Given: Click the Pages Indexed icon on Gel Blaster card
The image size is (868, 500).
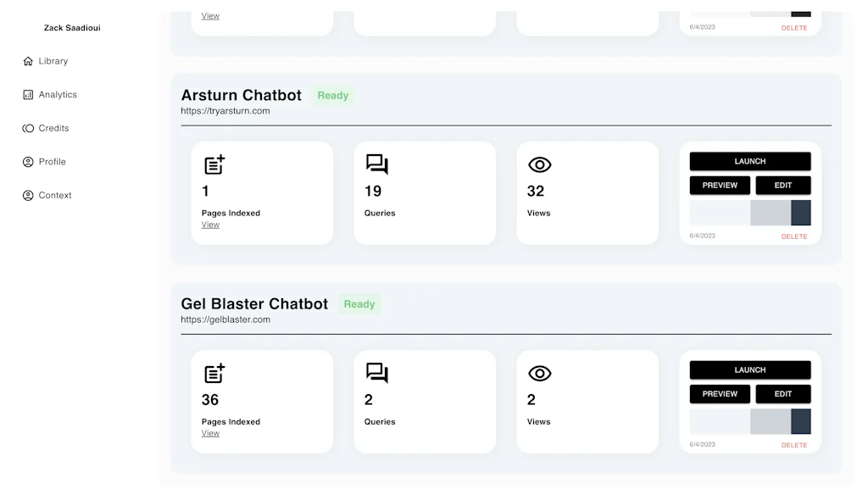Looking at the screenshot, I should coord(212,373).
